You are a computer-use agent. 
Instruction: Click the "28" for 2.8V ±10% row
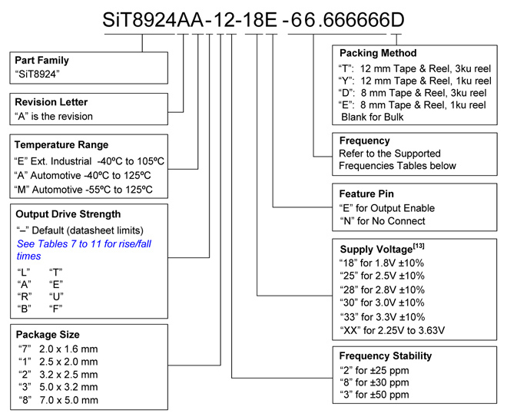point(383,289)
